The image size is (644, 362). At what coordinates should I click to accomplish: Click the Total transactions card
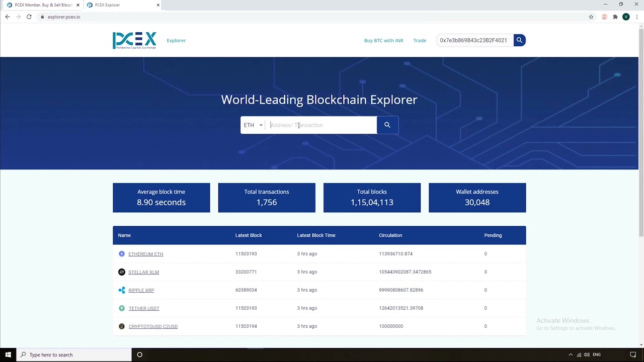tap(267, 198)
